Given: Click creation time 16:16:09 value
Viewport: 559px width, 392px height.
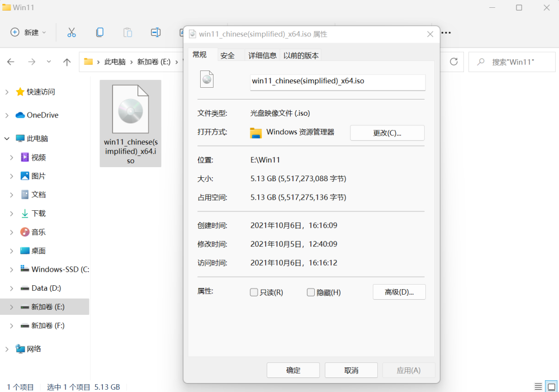Looking at the screenshot, I should point(323,225).
